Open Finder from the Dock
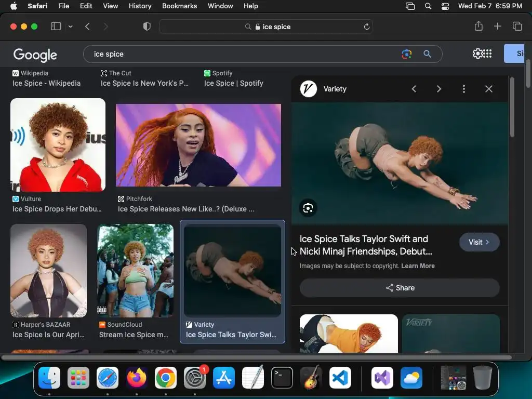532x399 pixels. pyautogui.click(x=49, y=377)
